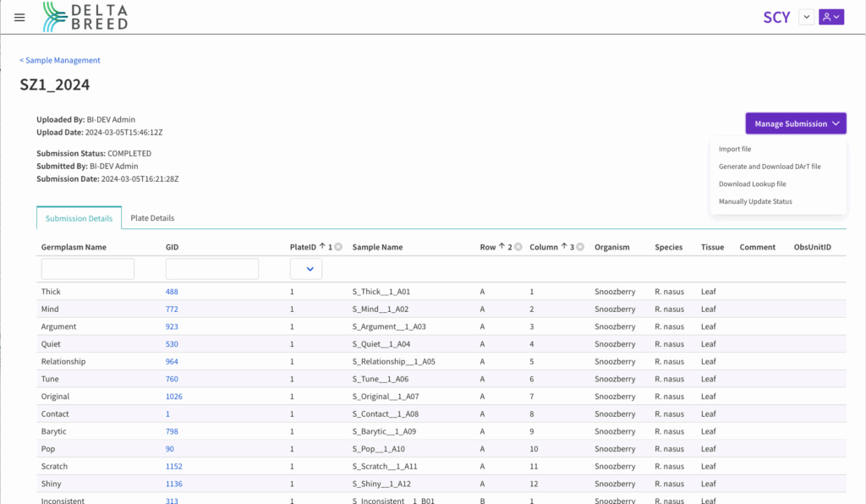Toggle PlateID sort direction arrow
The height and width of the screenshot is (504, 866).
pos(321,247)
